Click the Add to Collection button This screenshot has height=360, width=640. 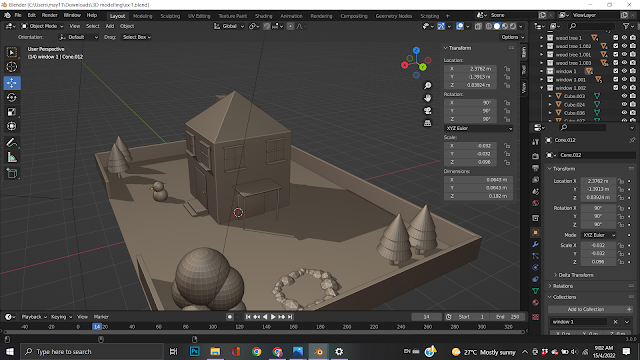[590, 309]
